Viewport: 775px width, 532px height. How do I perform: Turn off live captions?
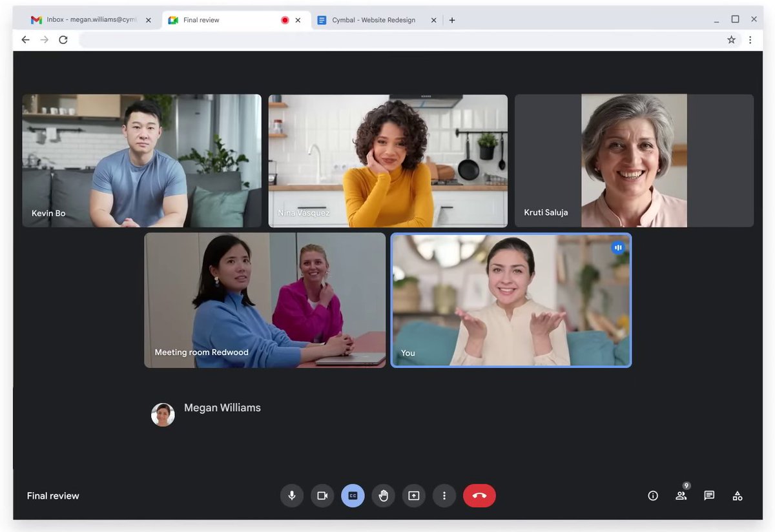[353, 495]
